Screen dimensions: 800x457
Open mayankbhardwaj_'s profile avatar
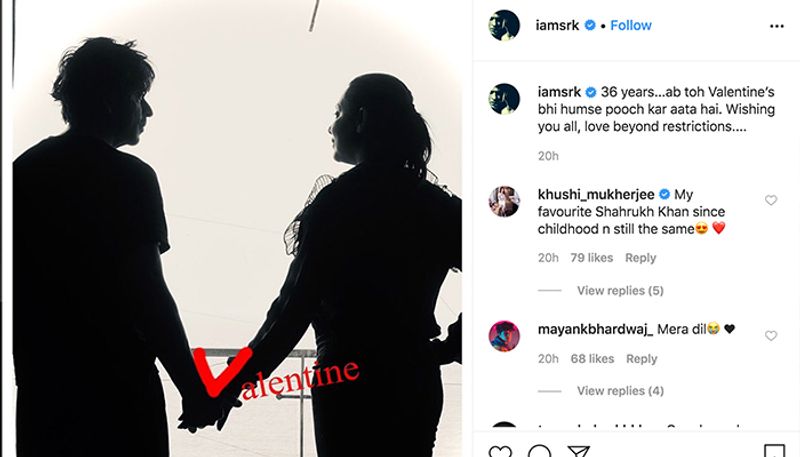[x=504, y=336]
